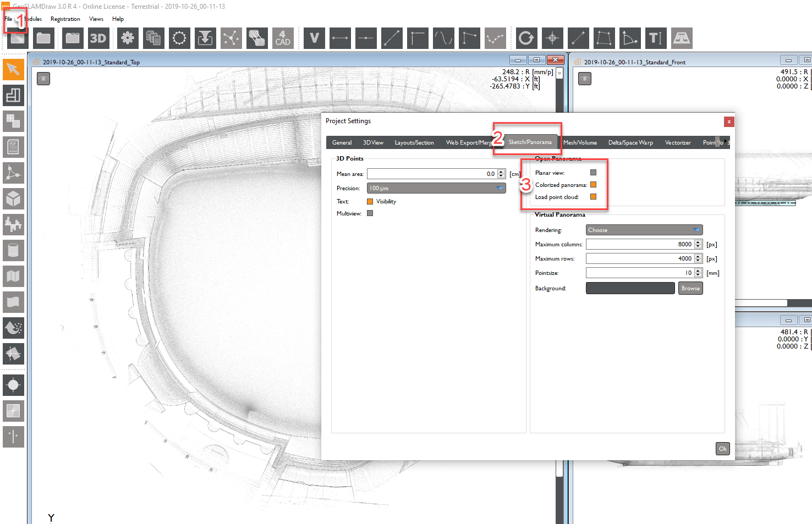Select the cube sidebar tool
This screenshot has height=524, width=812.
tap(13, 199)
